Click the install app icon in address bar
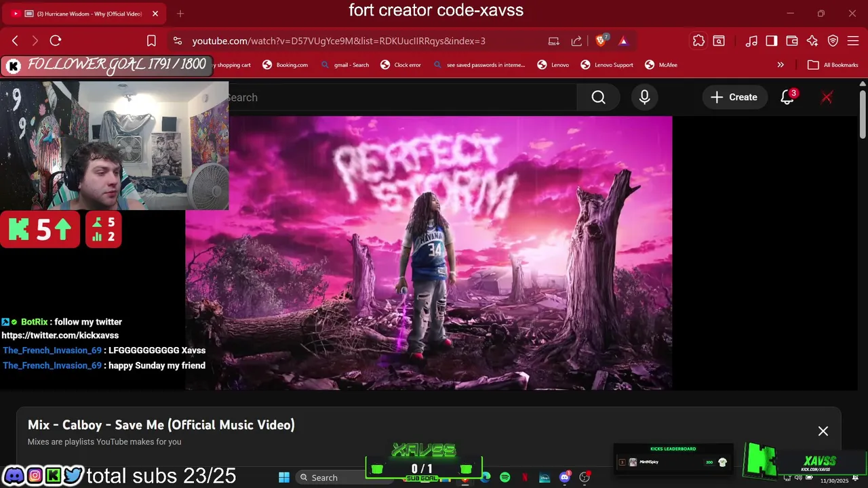868x488 pixels. (554, 41)
